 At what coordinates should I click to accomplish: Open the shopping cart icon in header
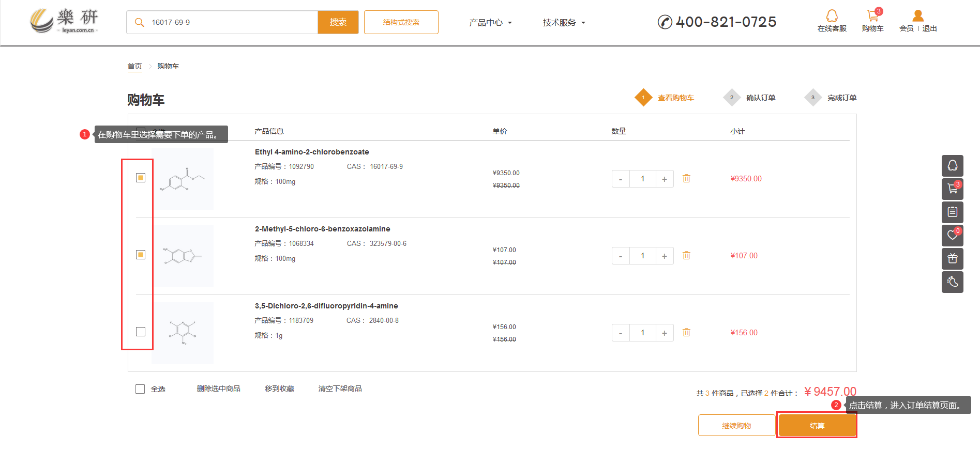(x=872, y=16)
